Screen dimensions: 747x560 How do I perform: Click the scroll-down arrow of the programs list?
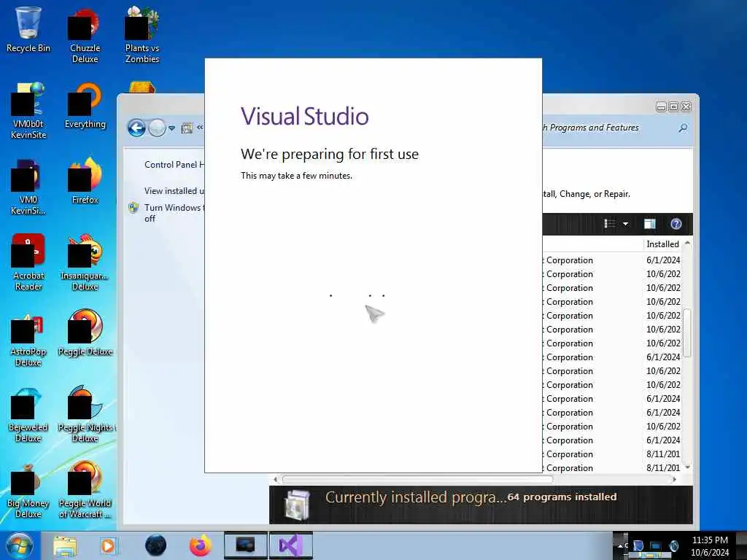[x=687, y=467]
